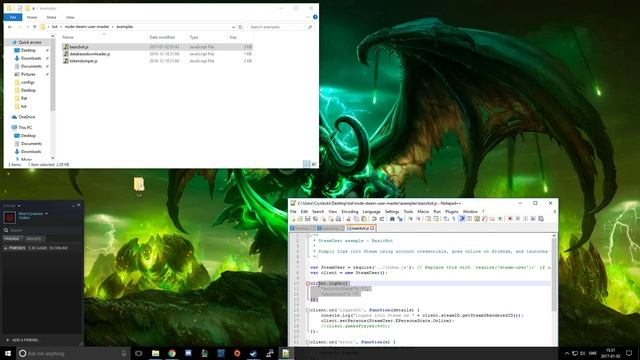Open the File menu in Notepad++
The height and width of the screenshot is (360, 640).
coord(293,211)
